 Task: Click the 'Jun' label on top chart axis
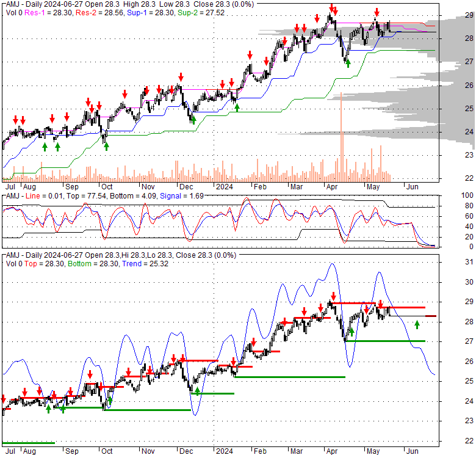click(x=413, y=187)
